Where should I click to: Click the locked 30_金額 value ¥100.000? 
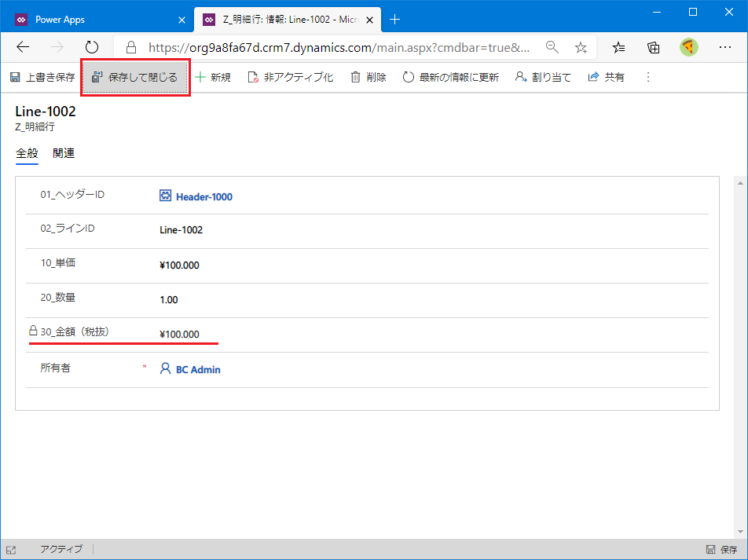click(179, 335)
